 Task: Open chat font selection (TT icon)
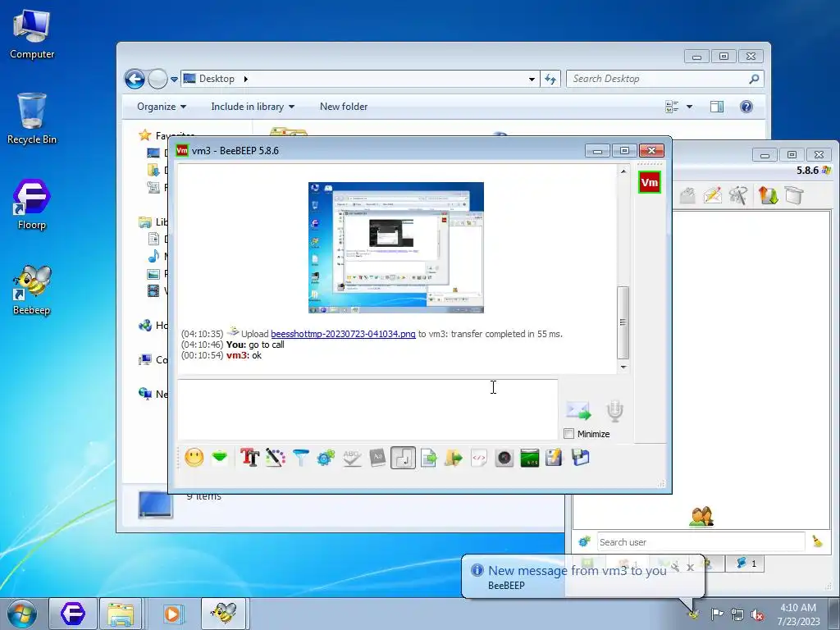coord(249,458)
